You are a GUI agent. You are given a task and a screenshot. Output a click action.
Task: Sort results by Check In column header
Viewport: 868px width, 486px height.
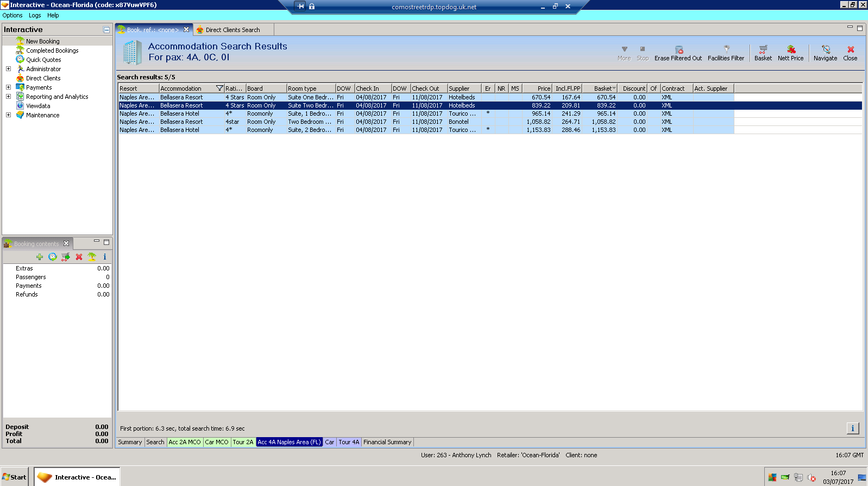(x=373, y=89)
